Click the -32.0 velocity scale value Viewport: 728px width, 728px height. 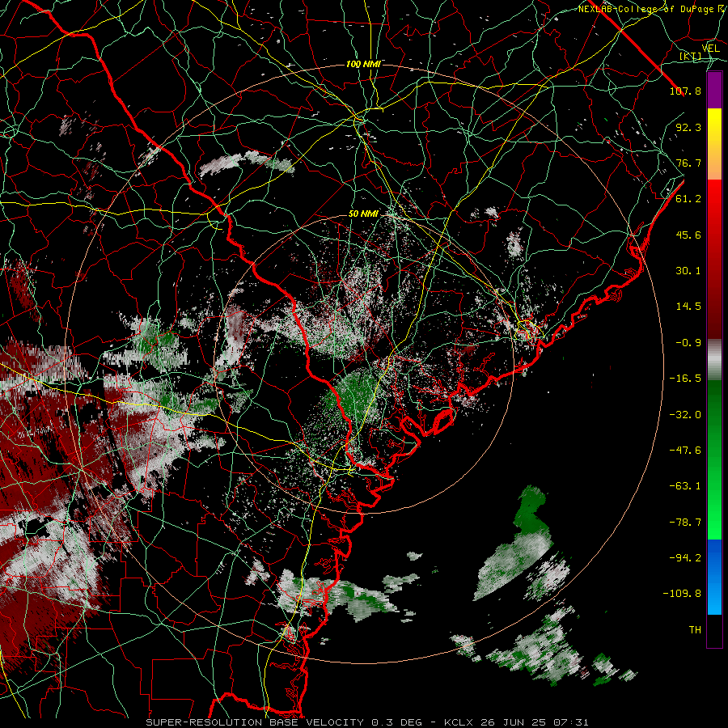(x=685, y=415)
